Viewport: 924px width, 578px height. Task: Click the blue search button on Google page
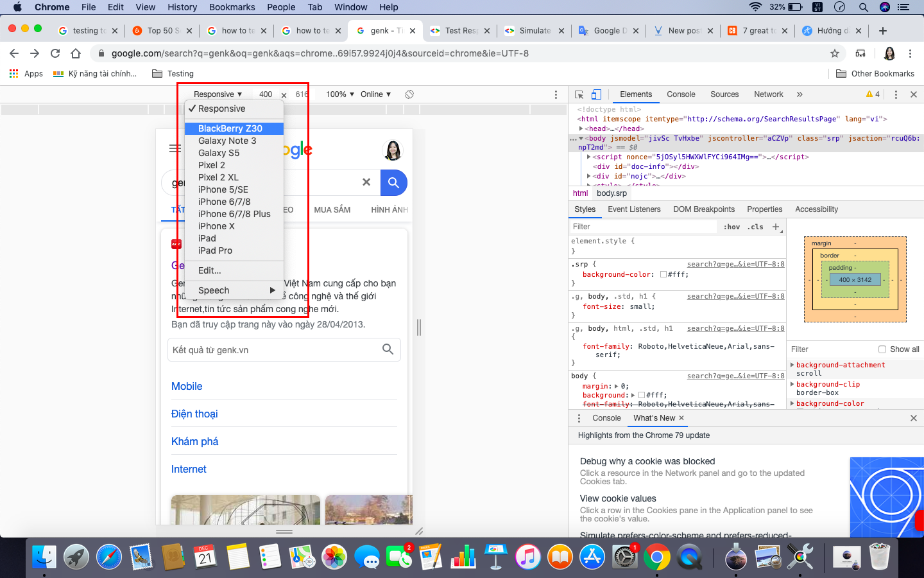pyautogui.click(x=394, y=183)
